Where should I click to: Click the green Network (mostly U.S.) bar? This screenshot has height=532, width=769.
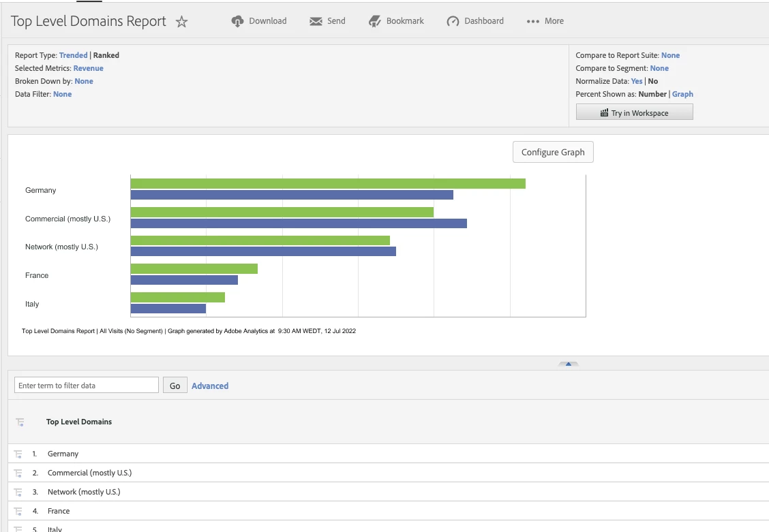coord(260,240)
